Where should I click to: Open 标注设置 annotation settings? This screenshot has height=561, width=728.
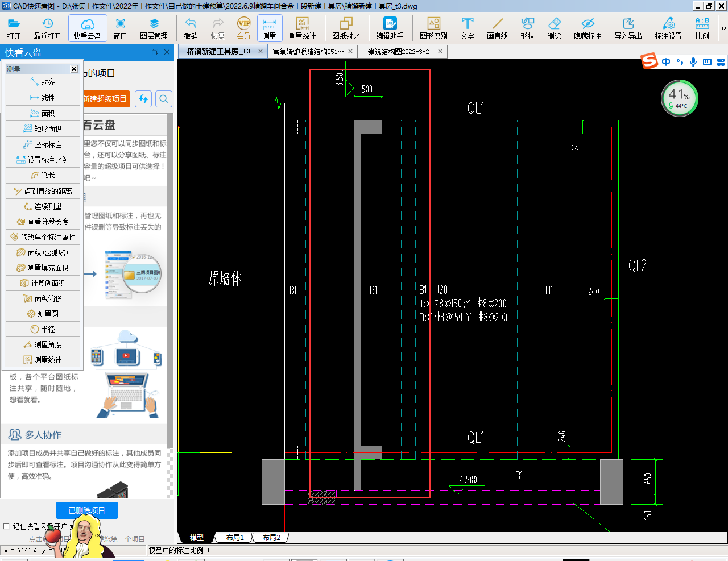click(669, 28)
